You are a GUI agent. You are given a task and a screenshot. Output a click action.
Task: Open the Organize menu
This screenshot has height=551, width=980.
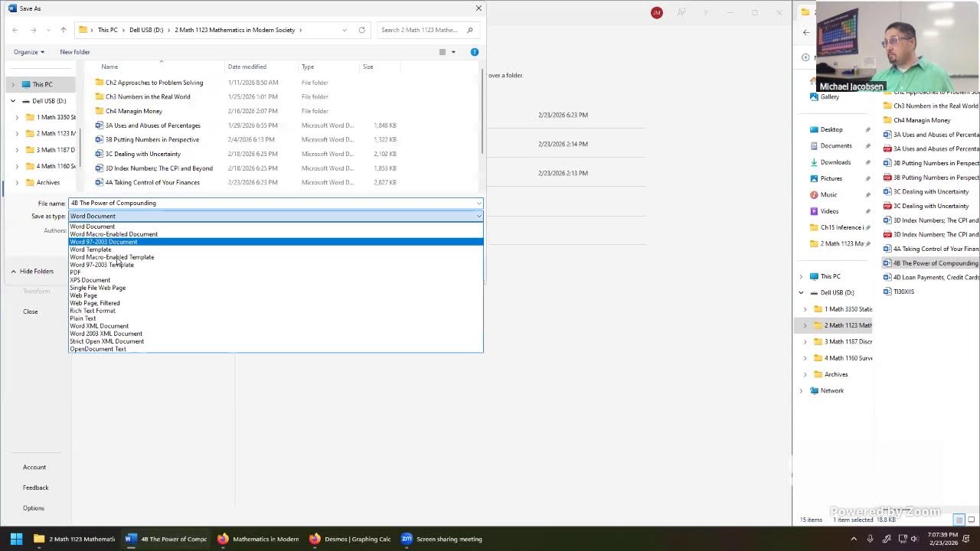tap(29, 52)
